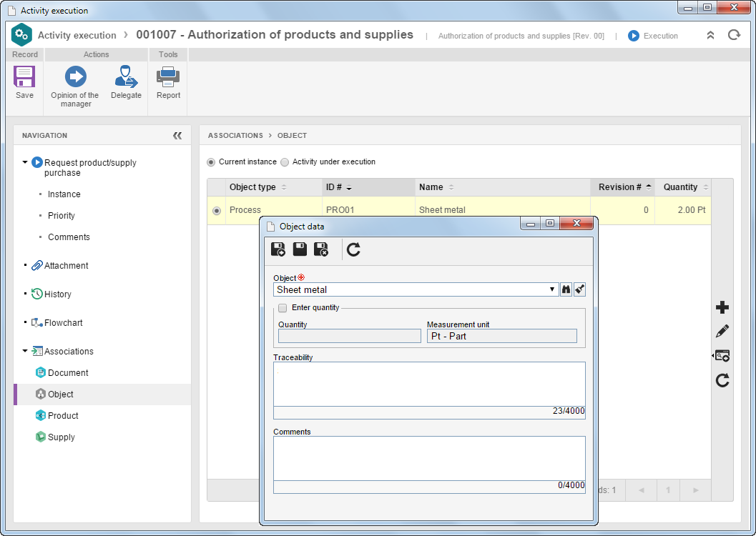This screenshot has height=536, width=756.
Task: Click Activity execution breadcrumb link
Action: pyautogui.click(x=77, y=35)
